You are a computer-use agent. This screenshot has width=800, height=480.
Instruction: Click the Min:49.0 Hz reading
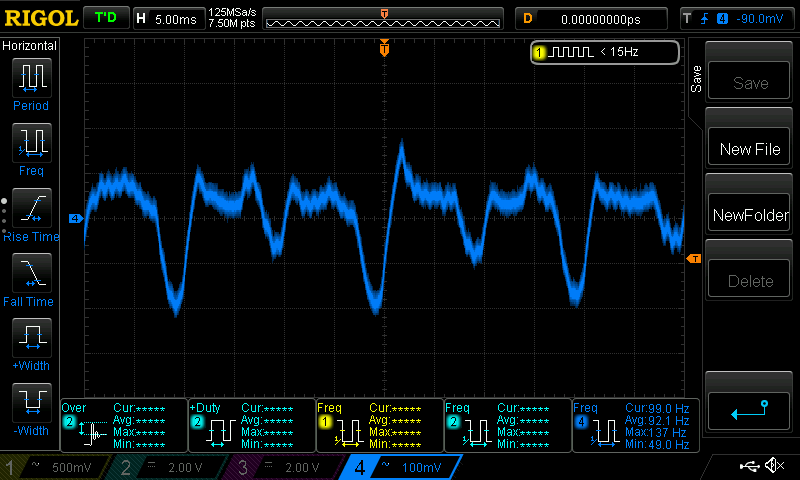click(x=657, y=444)
